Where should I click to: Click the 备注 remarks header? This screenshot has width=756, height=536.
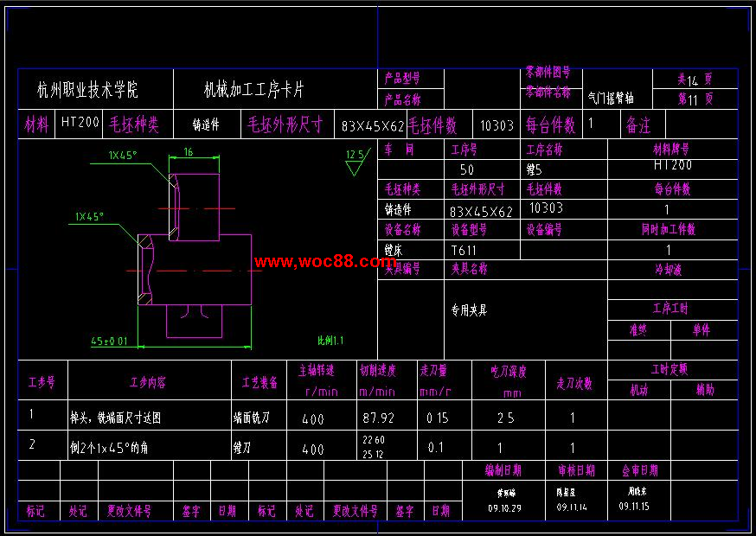coord(637,126)
